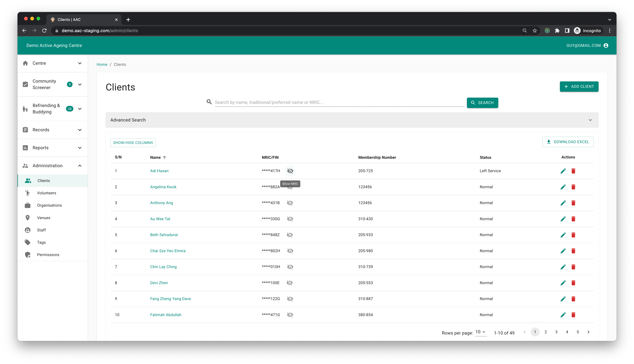Delete Beth Selvadurai trash icon
Image resolution: width=634 pixels, height=364 pixels.
pyautogui.click(x=573, y=235)
